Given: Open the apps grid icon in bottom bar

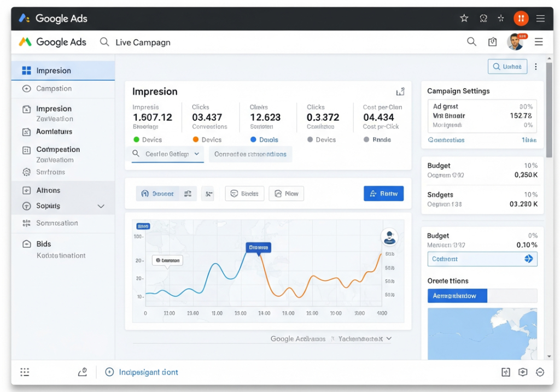Looking at the screenshot, I should pos(25,372).
